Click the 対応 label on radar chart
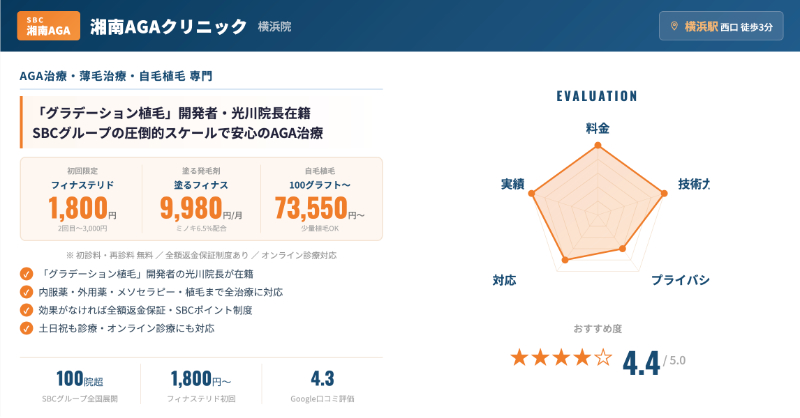 click(x=504, y=279)
